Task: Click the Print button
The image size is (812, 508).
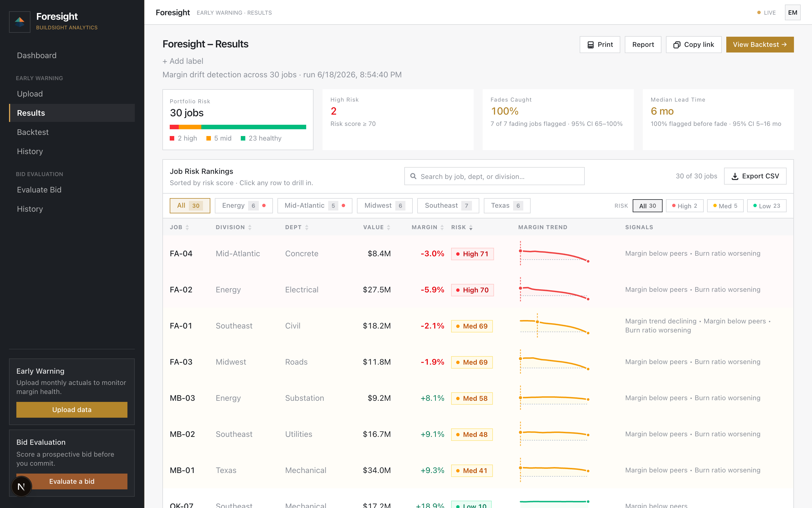Action: click(x=600, y=45)
